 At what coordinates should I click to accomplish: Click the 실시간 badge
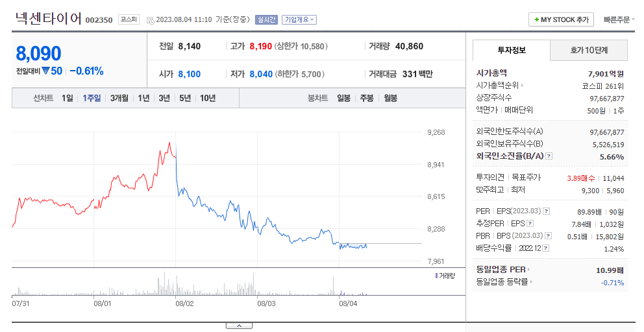point(267,19)
